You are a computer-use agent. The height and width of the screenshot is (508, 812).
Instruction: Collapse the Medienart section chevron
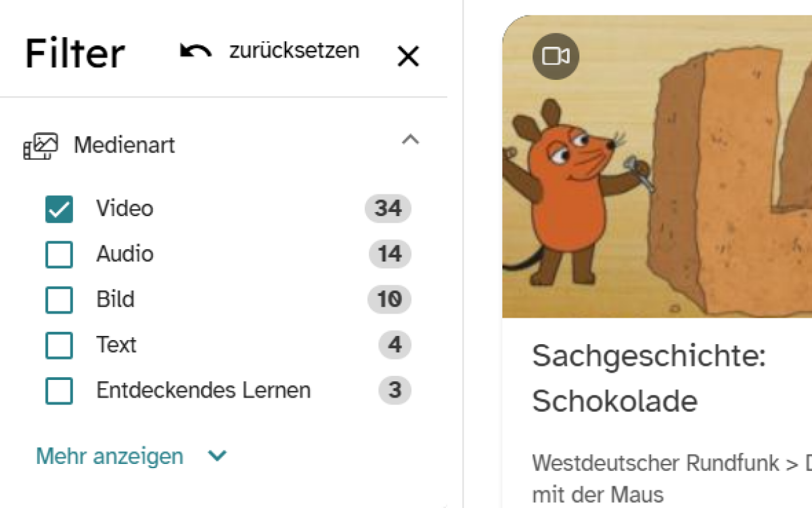(x=410, y=140)
